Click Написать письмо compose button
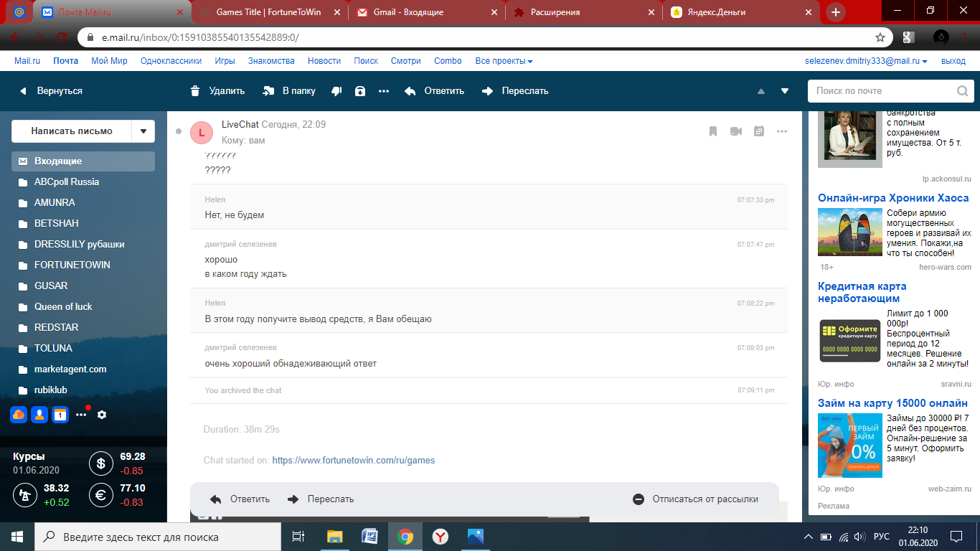 (72, 131)
